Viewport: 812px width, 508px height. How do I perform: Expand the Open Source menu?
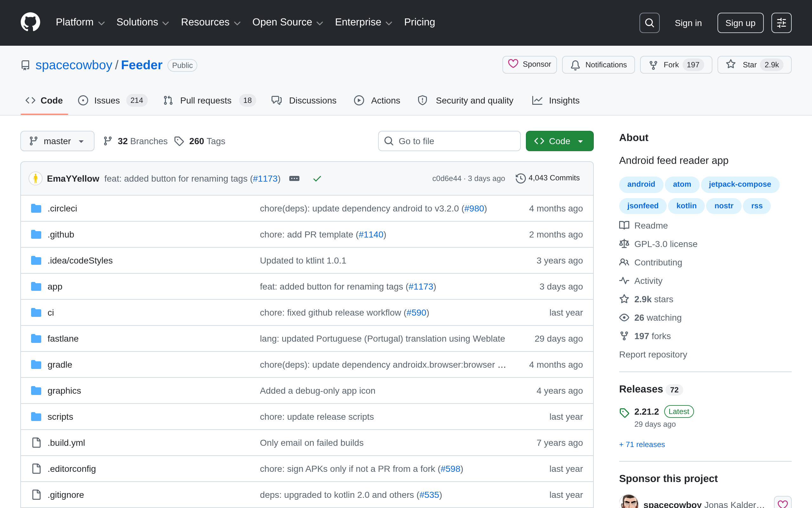click(288, 22)
